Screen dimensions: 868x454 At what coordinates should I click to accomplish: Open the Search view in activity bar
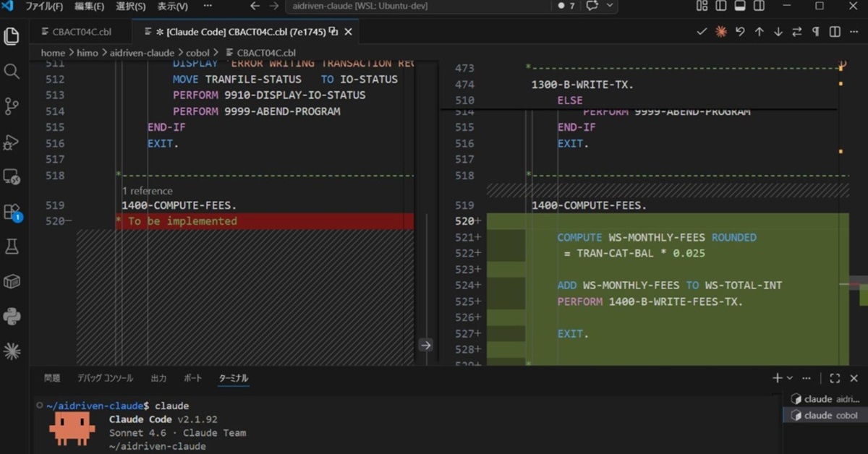[x=12, y=71]
